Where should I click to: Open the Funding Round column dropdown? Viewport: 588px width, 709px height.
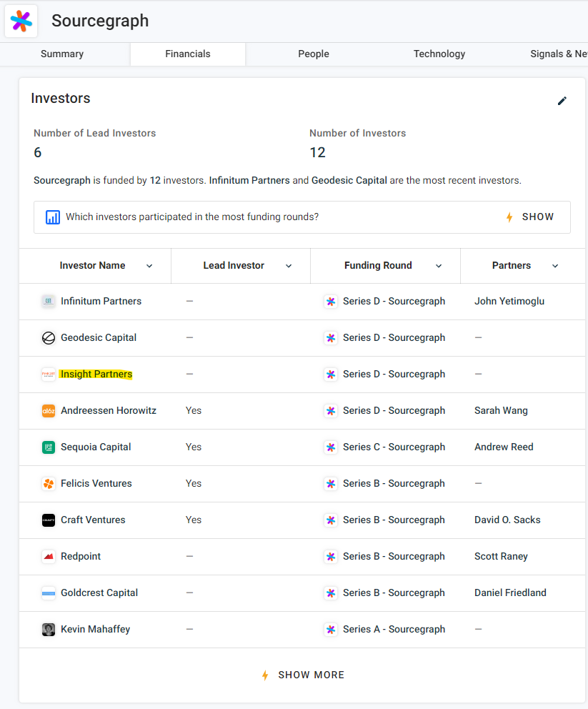click(x=439, y=266)
